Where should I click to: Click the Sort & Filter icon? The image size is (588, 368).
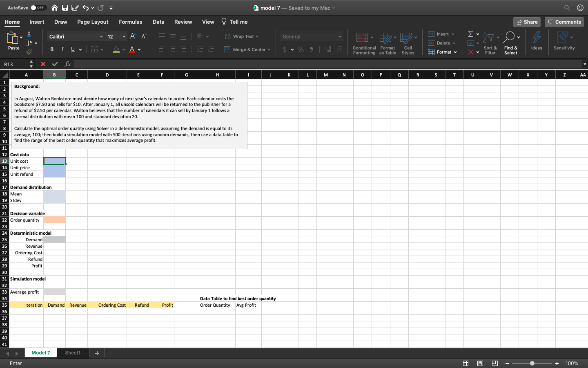tap(490, 43)
